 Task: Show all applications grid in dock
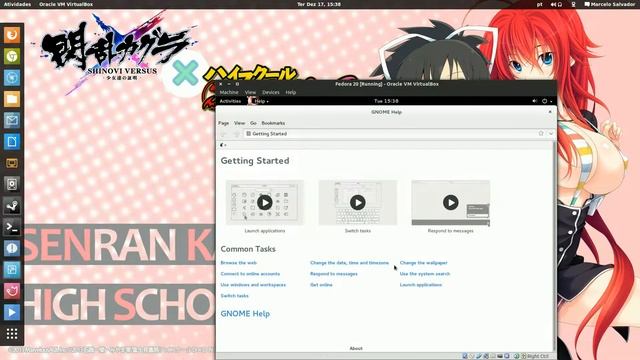12,334
